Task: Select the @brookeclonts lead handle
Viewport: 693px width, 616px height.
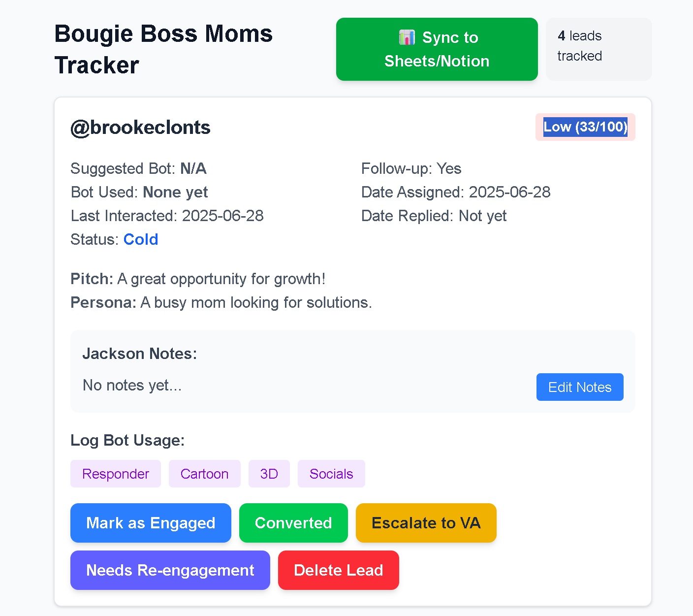Action: click(140, 128)
